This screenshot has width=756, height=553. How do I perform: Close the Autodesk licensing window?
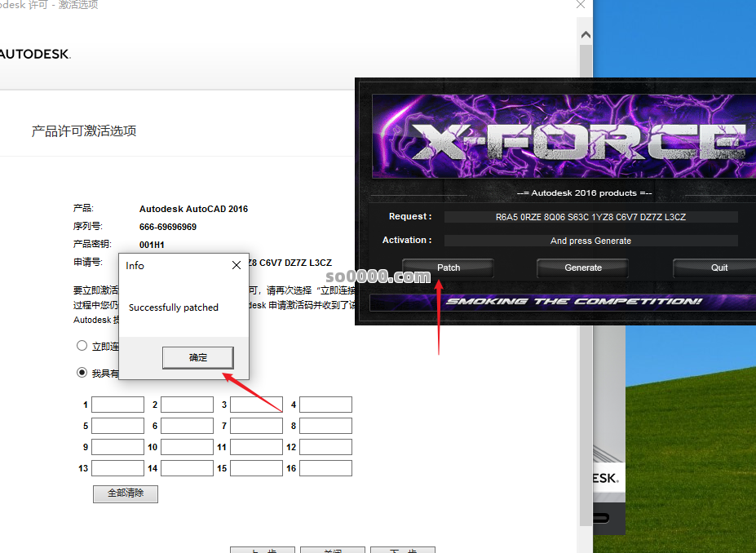point(581,5)
